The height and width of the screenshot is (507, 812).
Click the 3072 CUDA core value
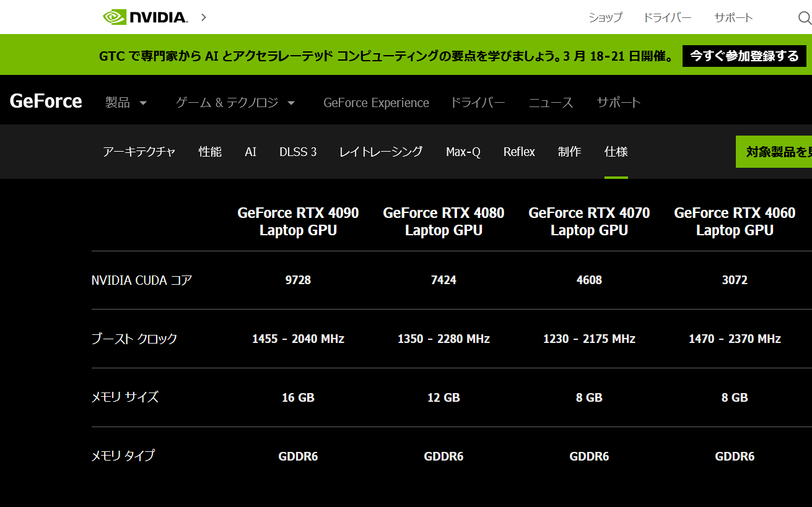735,280
